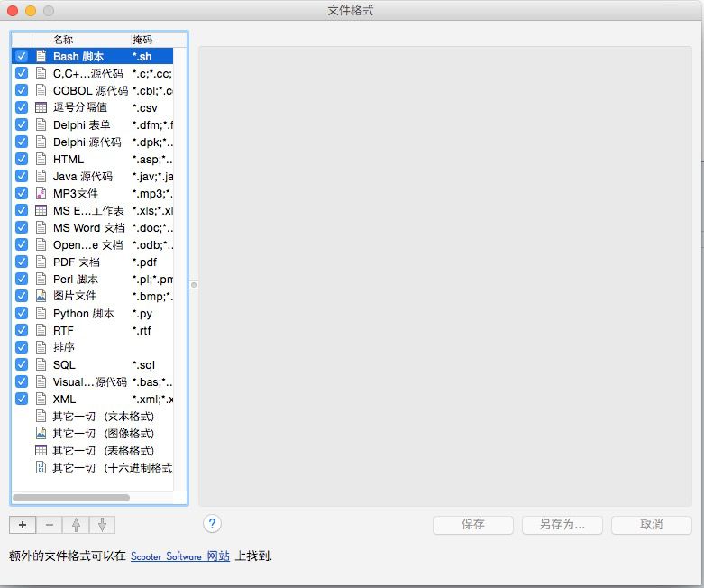The width and height of the screenshot is (704, 588).
Task: Click the remove format minus button
Action: [x=49, y=524]
